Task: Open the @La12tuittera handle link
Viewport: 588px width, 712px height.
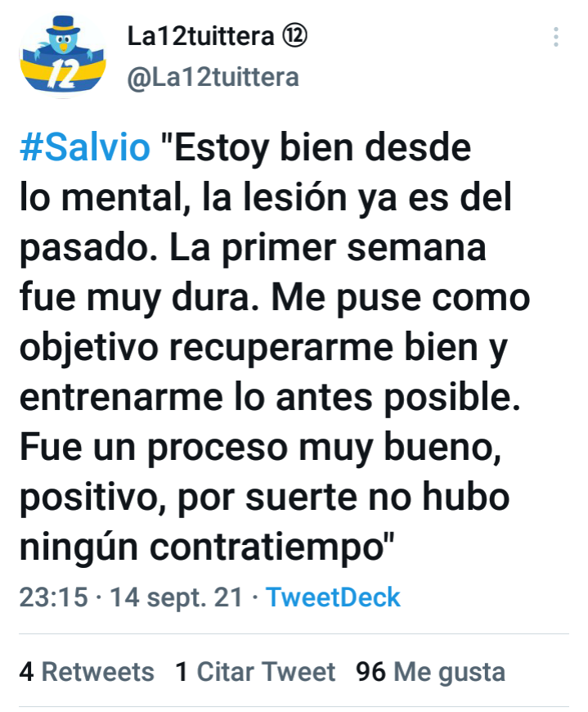Action: click(213, 77)
